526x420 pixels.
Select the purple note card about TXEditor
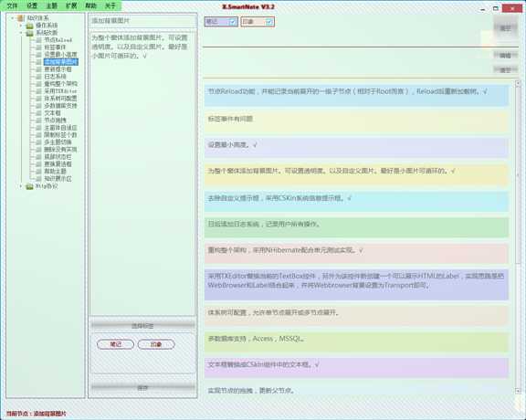point(356,285)
